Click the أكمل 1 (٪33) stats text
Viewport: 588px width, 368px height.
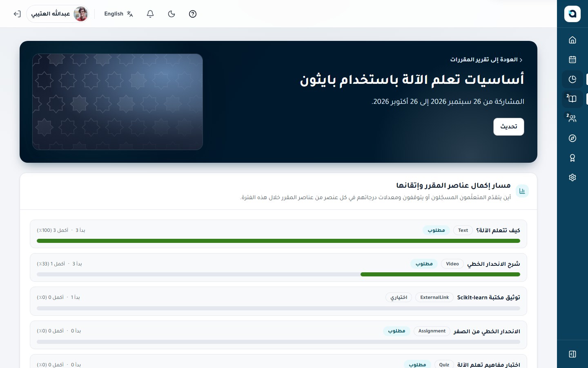click(x=51, y=264)
